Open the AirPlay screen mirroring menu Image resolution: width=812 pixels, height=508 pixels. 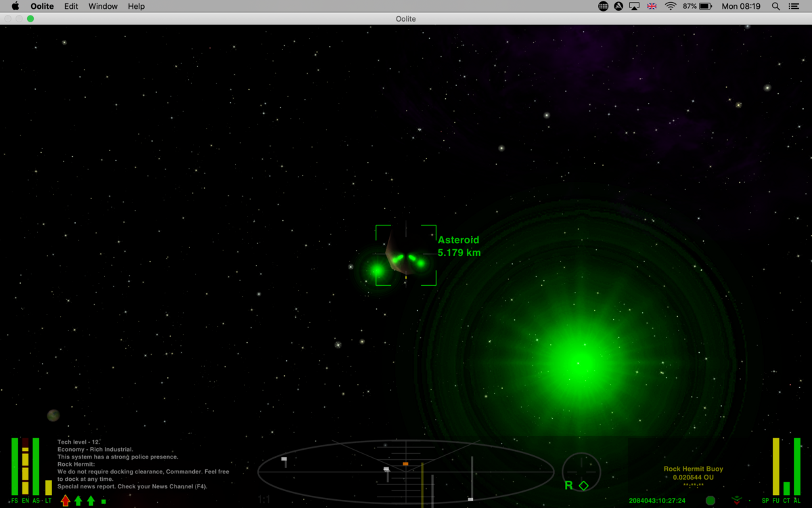(x=634, y=5)
